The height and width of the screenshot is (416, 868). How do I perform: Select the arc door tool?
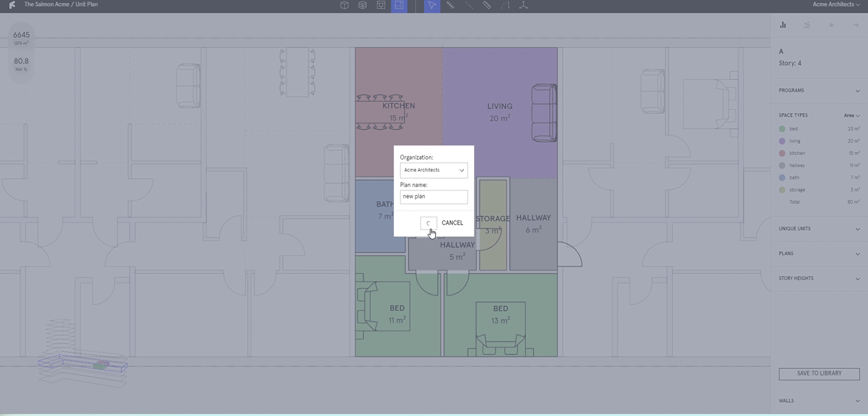[x=505, y=5]
